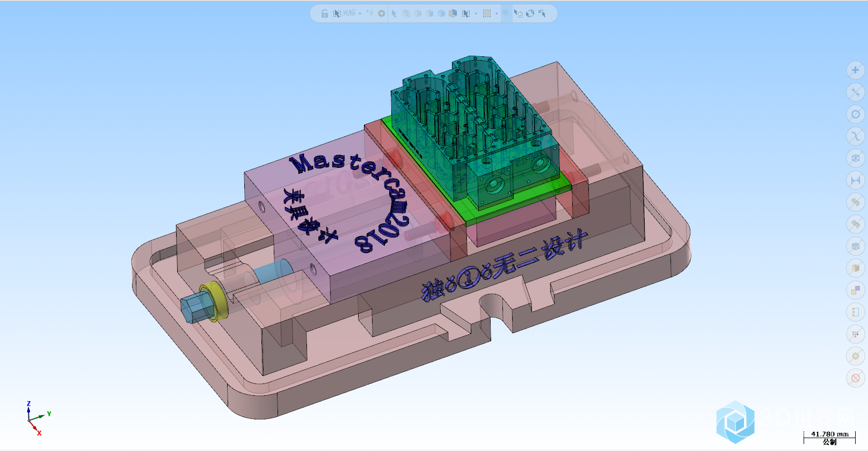Image resolution: width=868 pixels, height=451 pixels.
Task: Activate the cursor (光标) AutoCursor selector
Action: 344,13
